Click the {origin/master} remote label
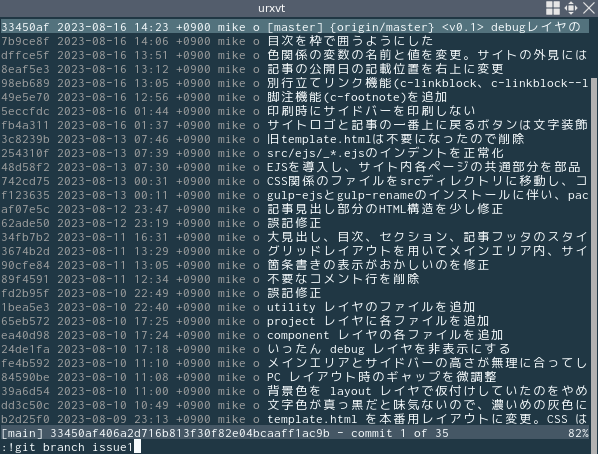Viewport: 598px width, 454px height. pos(382,27)
